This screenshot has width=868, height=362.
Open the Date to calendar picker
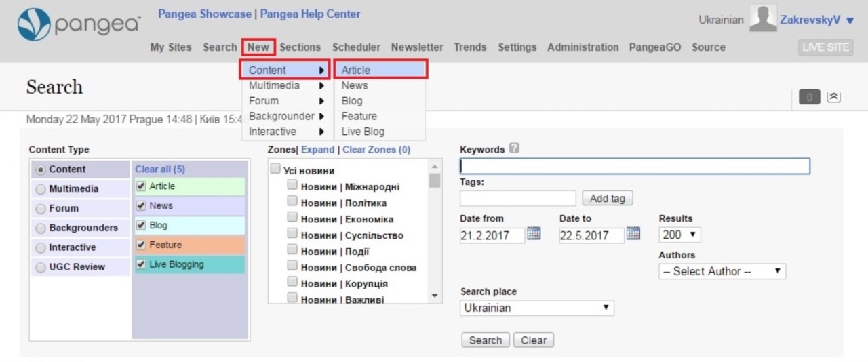tap(633, 234)
